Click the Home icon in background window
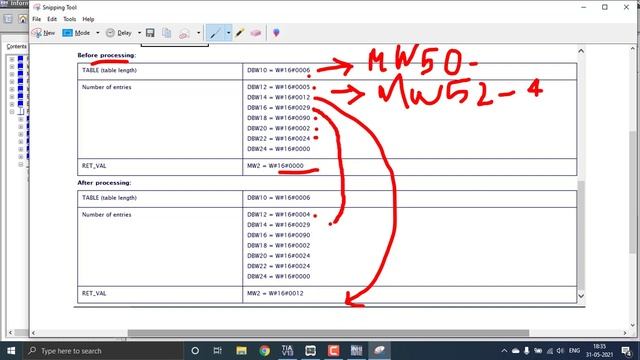640x360 pixels. [23, 19]
